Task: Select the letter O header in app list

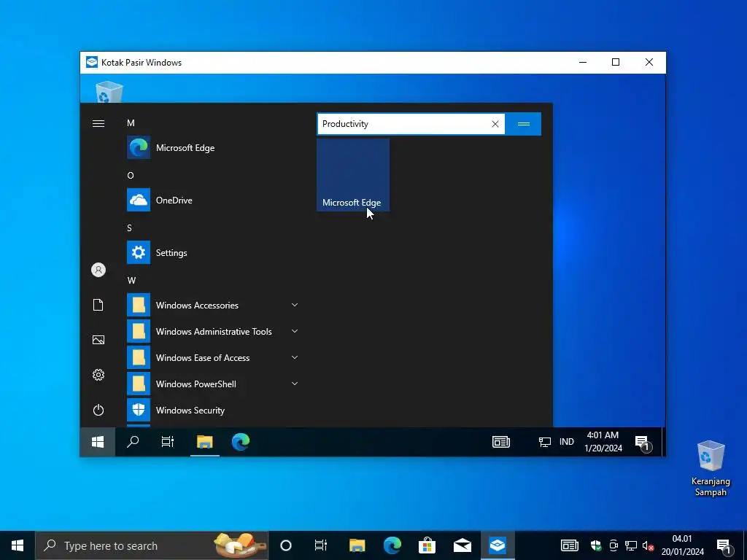Action: [x=131, y=176]
